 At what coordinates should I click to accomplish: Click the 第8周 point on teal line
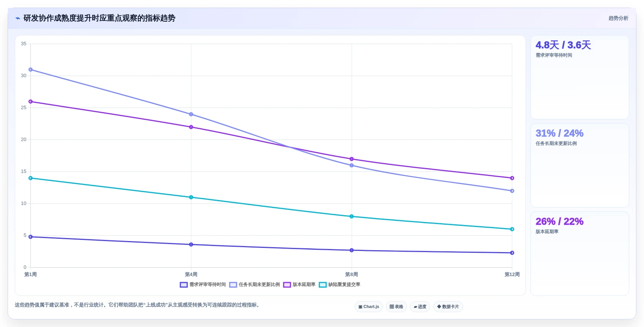[x=352, y=216]
